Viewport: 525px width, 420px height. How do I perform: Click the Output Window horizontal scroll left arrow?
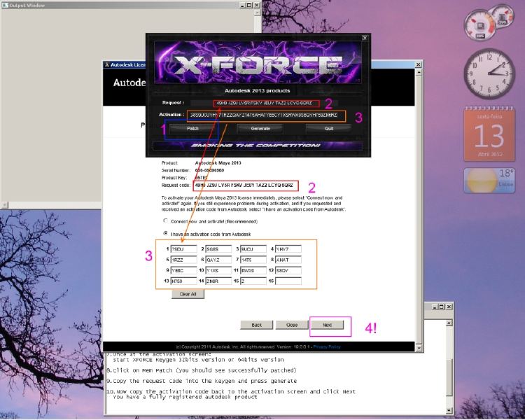pos(4,204)
